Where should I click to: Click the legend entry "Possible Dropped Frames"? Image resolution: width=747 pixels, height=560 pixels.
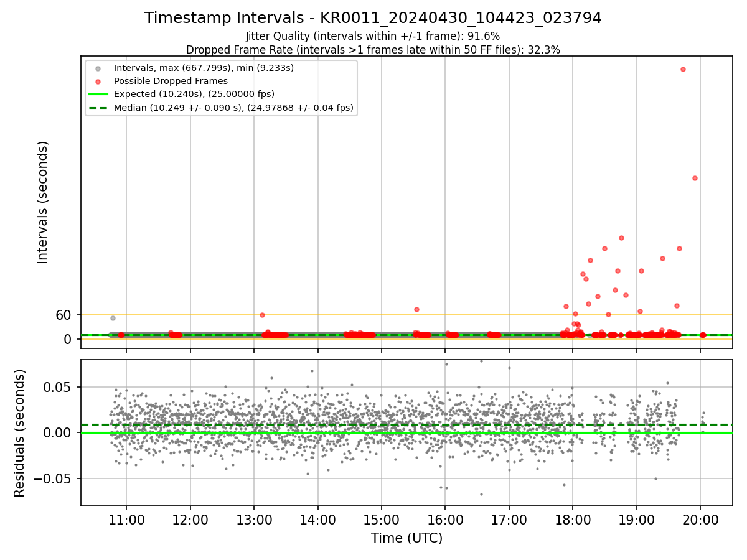tap(171, 81)
